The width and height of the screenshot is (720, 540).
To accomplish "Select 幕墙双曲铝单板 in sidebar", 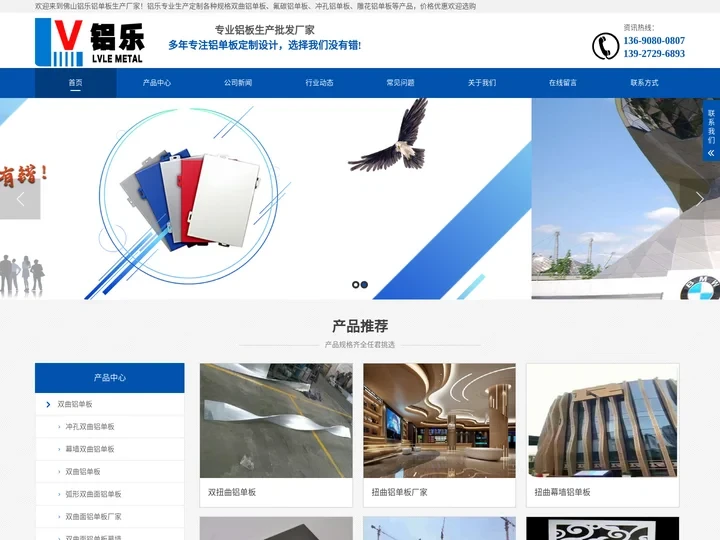I will (90, 449).
